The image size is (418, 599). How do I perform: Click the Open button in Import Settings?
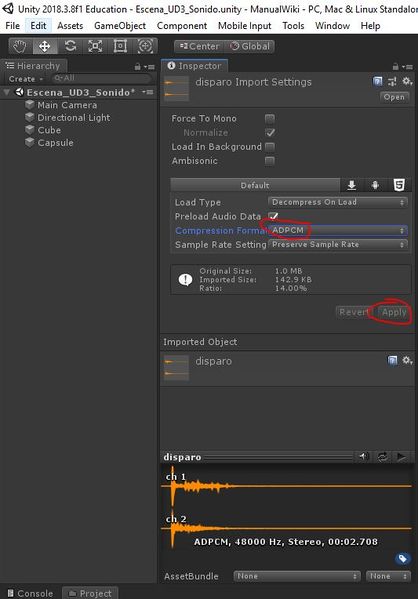(394, 97)
